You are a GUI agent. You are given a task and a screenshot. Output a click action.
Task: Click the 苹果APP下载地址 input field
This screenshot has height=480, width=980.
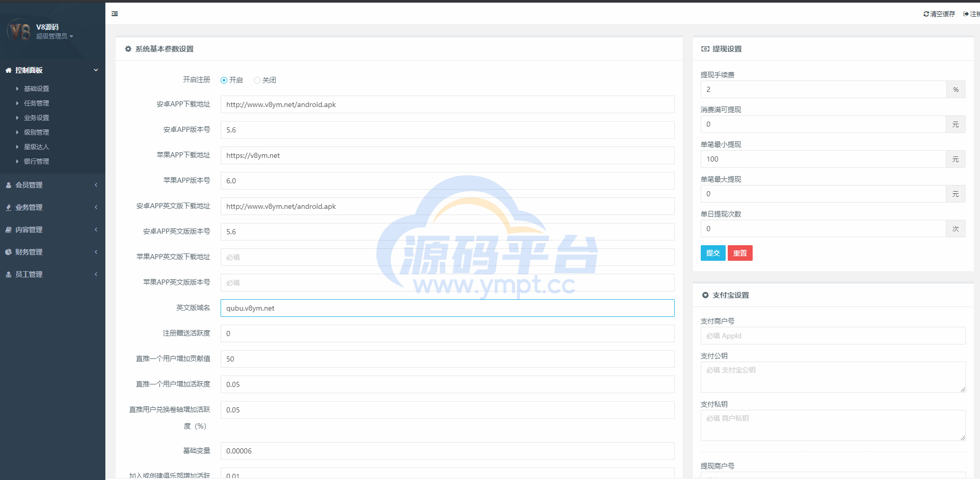[447, 155]
